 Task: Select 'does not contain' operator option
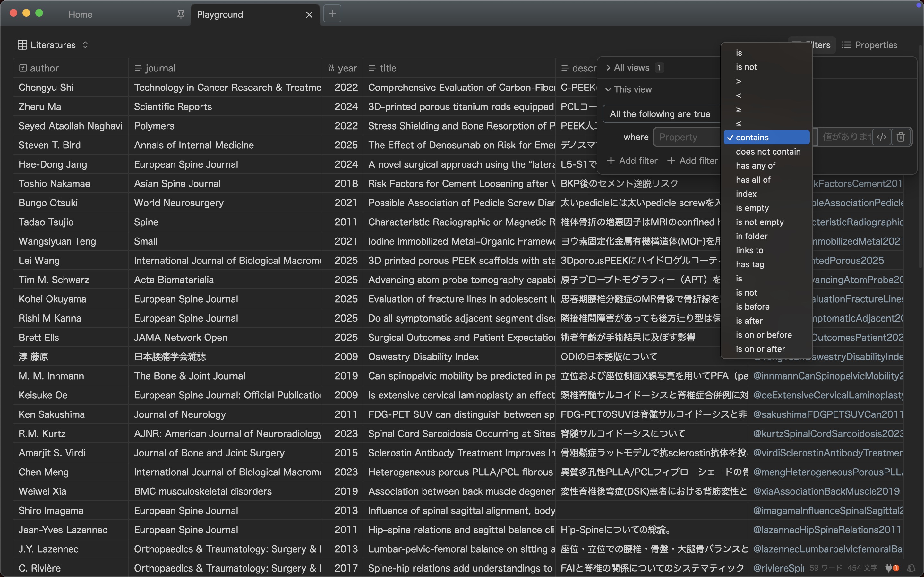[768, 152]
